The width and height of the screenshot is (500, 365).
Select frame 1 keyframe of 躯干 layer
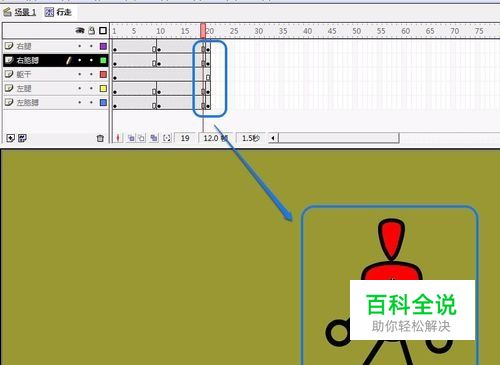[x=115, y=77]
